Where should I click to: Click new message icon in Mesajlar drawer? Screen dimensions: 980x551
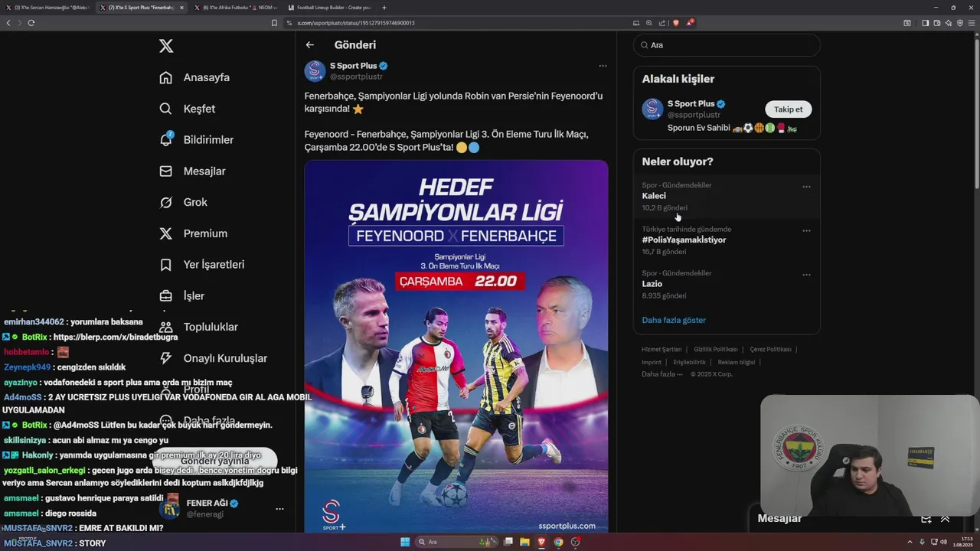point(926,519)
